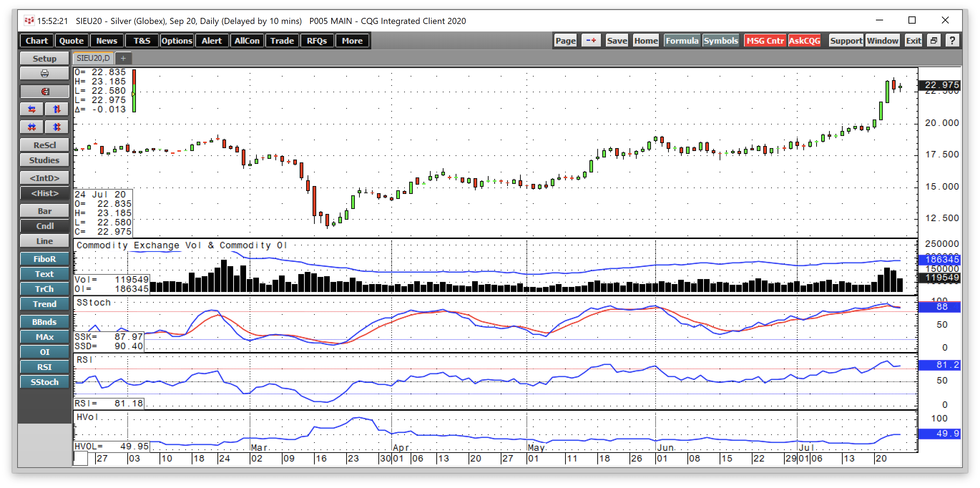Switch chart type to Bar

click(x=44, y=211)
